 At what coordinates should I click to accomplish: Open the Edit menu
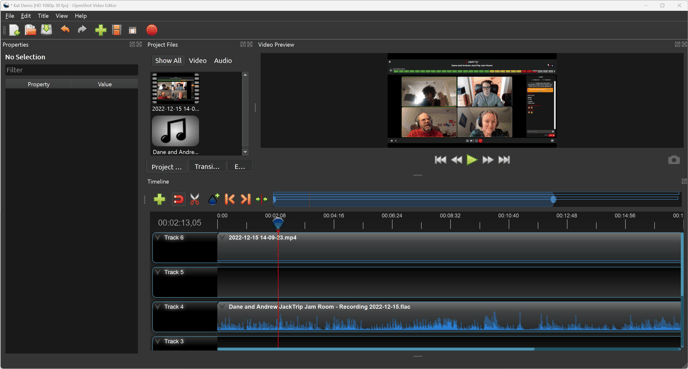pos(26,16)
